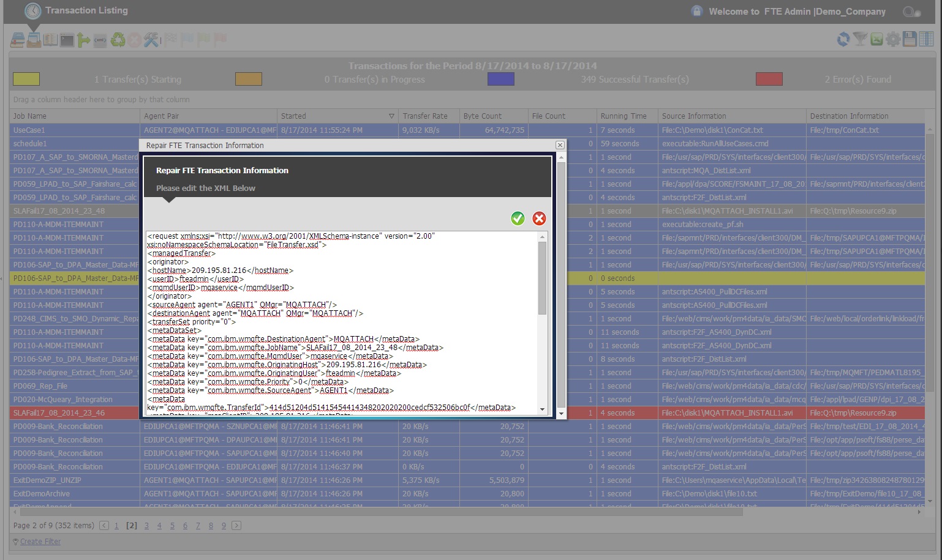Open the Create Filter link
Image resolution: width=942 pixels, height=560 pixels.
[40, 541]
